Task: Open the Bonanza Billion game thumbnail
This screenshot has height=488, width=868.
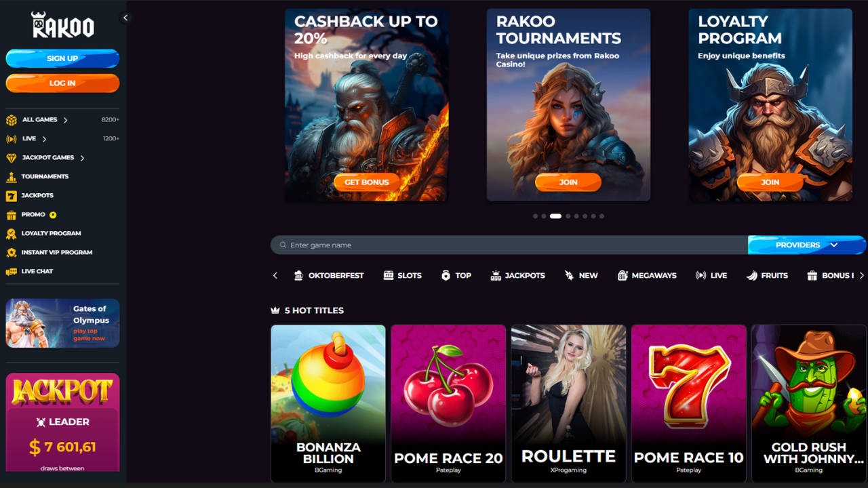Action: tap(328, 403)
